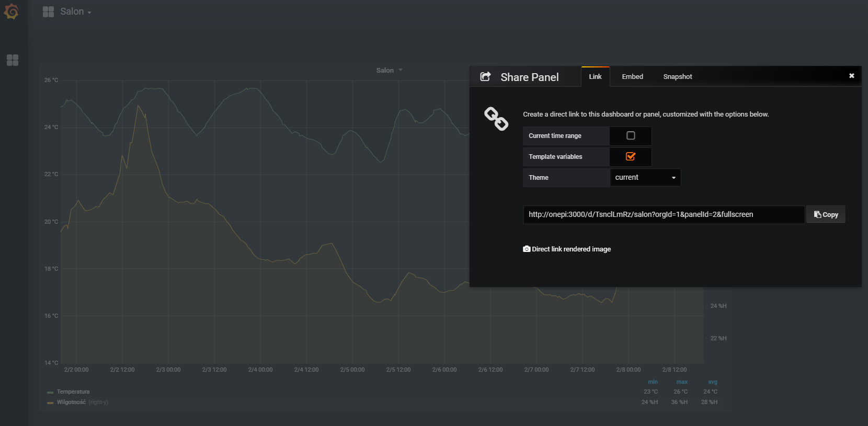This screenshot has width=868, height=426.
Task: Close the Share Panel dialog
Action: (851, 76)
